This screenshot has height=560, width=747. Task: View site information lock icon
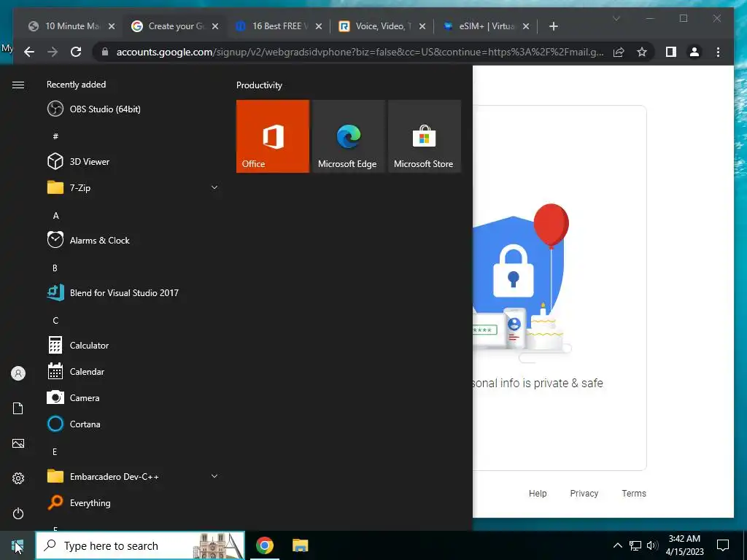coord(105,52)
